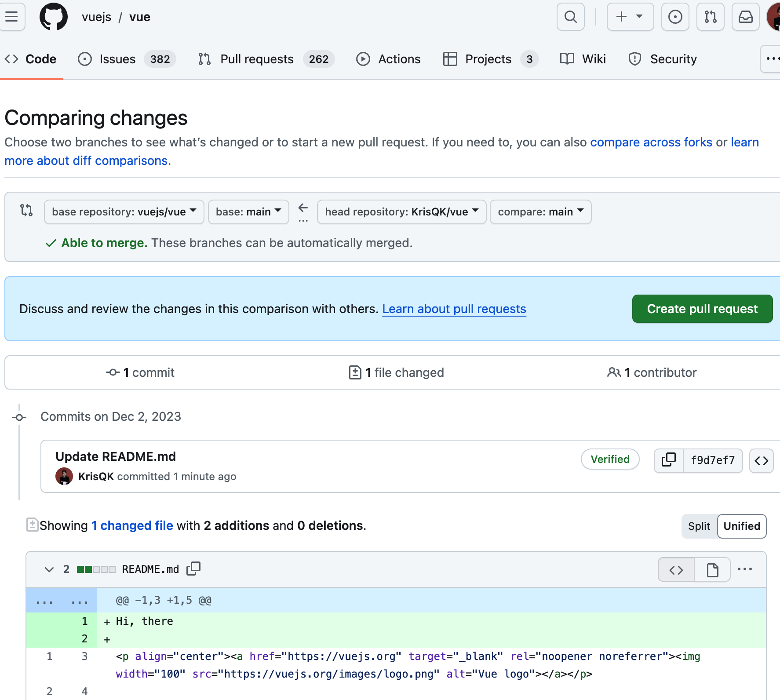780x700 pixels.
Task: Open more about diff comparisons link
Action: [x=86, y=161]
